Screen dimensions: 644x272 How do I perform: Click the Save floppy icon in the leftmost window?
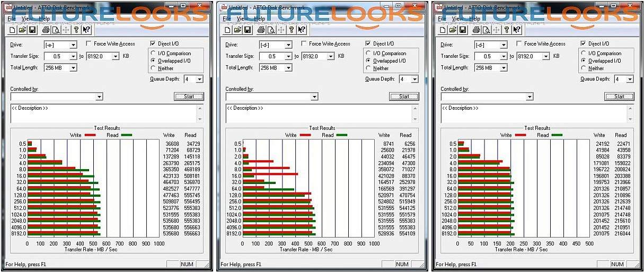tap(32, 30)
